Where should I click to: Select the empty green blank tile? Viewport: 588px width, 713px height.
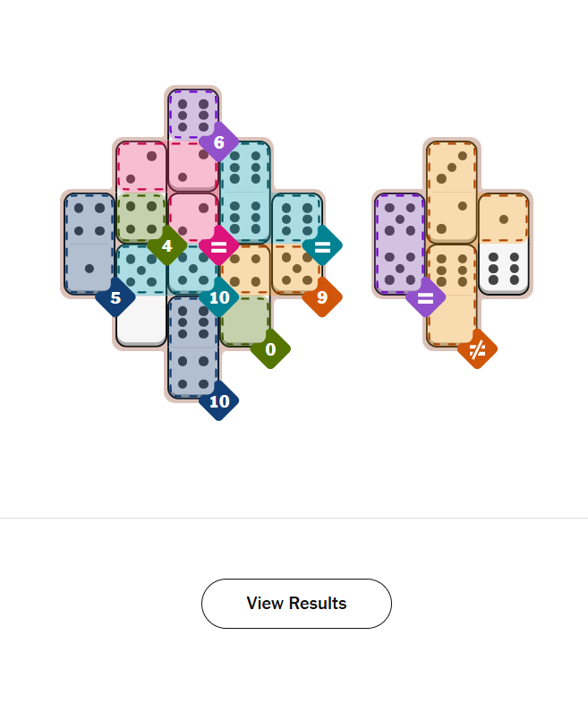[x=245, y=320]
